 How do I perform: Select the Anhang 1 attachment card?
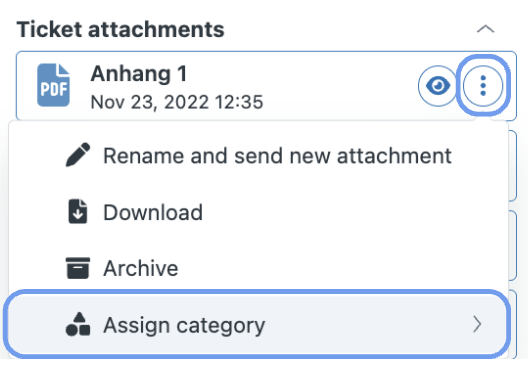coord(266,86)
